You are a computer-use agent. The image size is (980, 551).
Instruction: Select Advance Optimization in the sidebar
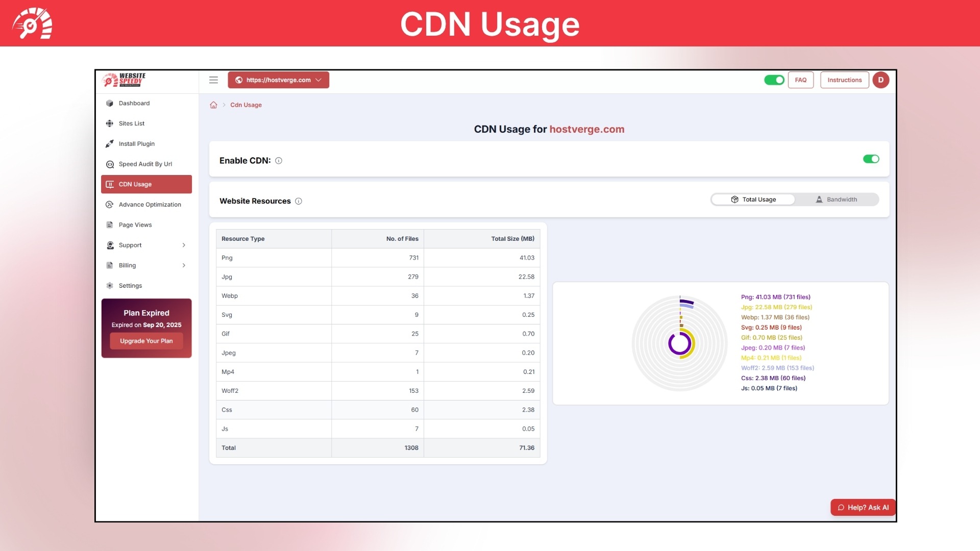pos(149,204)
